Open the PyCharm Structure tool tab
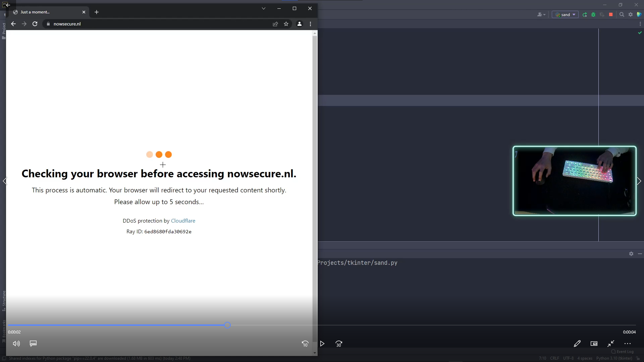 pos(4,301)
